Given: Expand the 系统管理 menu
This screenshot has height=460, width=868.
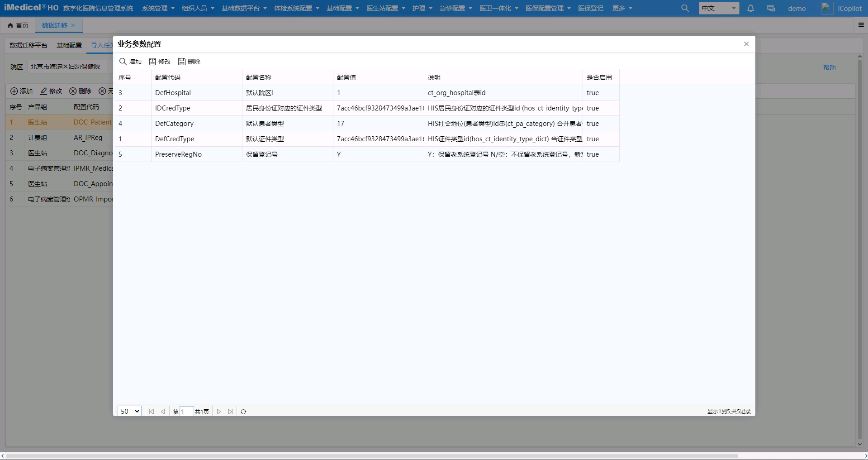Looking at the screenshot, I should [158, 8].
